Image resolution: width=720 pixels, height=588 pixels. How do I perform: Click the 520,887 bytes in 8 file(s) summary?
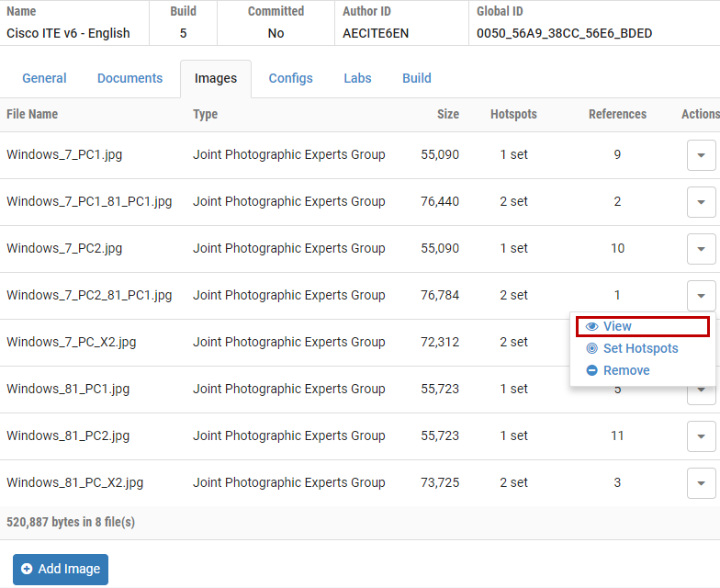tap(71, 522)
